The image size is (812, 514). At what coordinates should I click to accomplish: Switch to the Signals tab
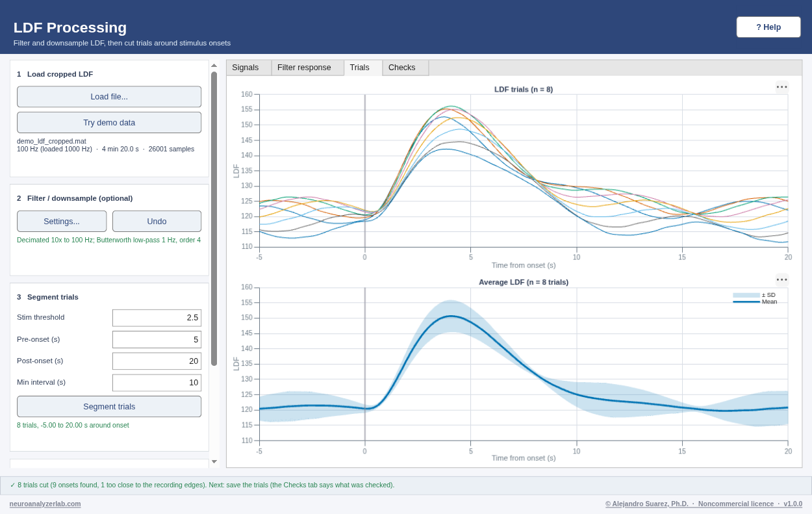tap(249, 68)
